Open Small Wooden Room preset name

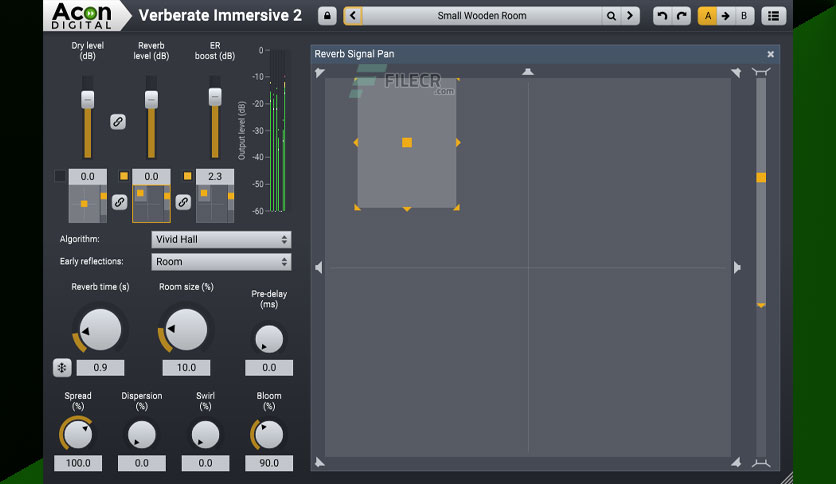482,15
